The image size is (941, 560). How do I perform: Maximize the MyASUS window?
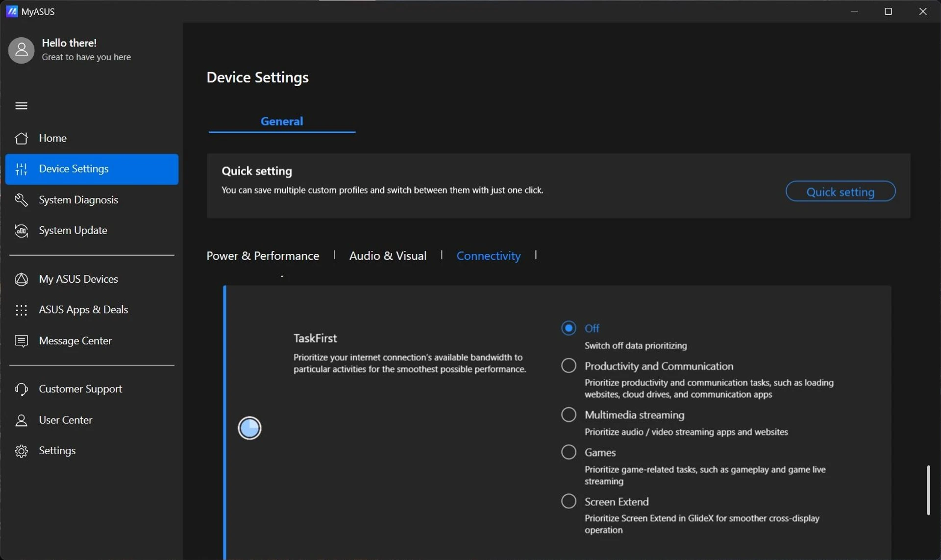click(888, 11)
